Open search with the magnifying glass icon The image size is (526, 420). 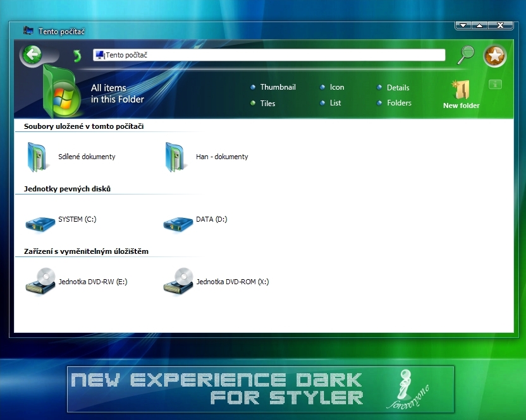[465, 55]
